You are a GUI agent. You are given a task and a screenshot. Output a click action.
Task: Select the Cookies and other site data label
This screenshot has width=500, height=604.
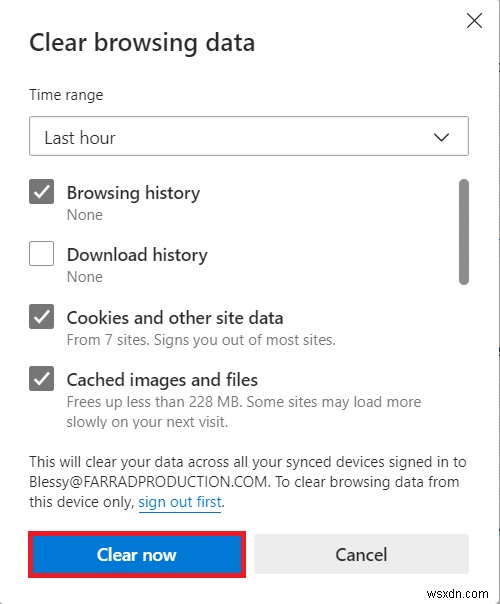175,318
